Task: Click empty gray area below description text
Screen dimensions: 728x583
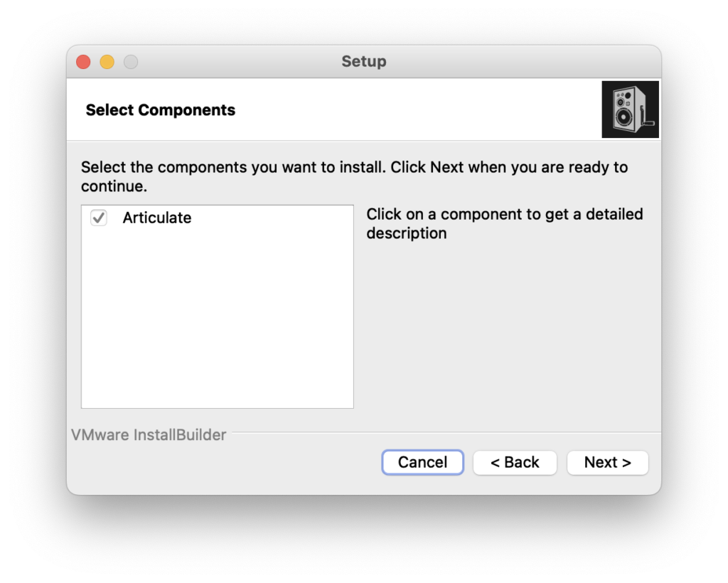Action: click(x=506, y=327)
